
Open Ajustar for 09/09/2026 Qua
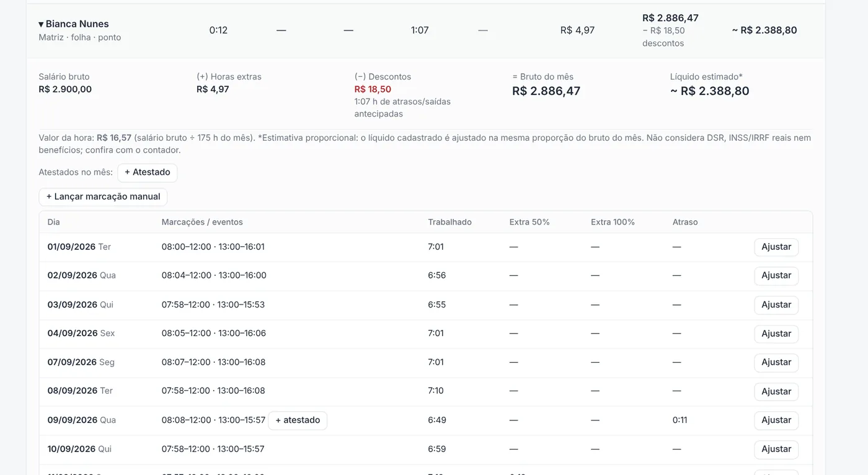776,420
